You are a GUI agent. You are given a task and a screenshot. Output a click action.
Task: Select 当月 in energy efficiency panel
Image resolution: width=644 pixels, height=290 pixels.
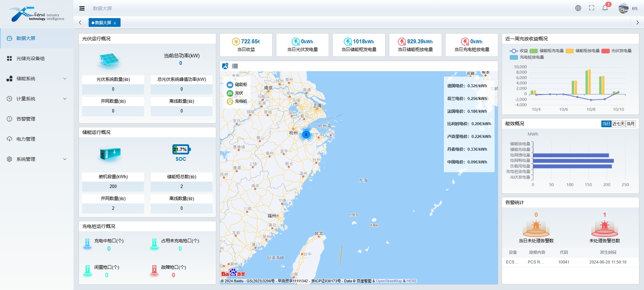[630, 124]
